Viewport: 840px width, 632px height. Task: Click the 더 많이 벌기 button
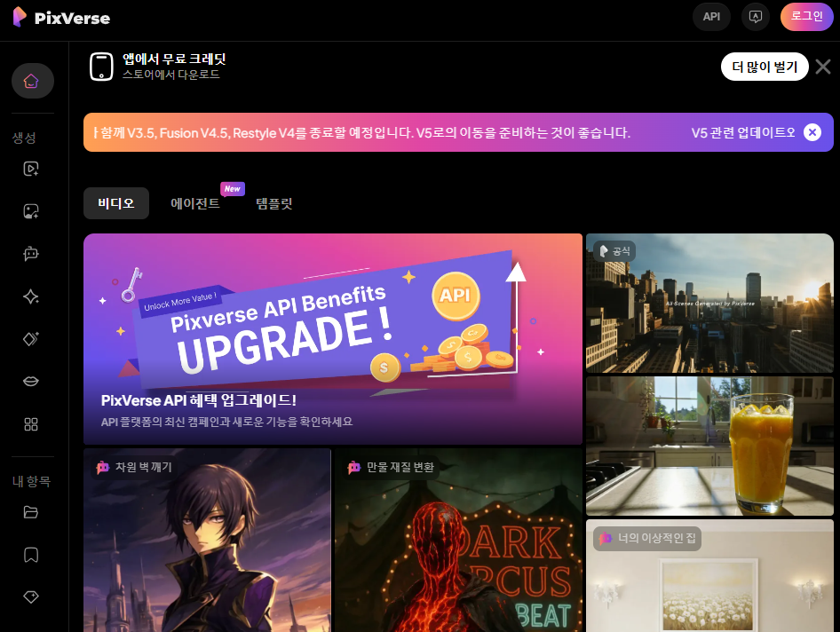click(765, 67)
